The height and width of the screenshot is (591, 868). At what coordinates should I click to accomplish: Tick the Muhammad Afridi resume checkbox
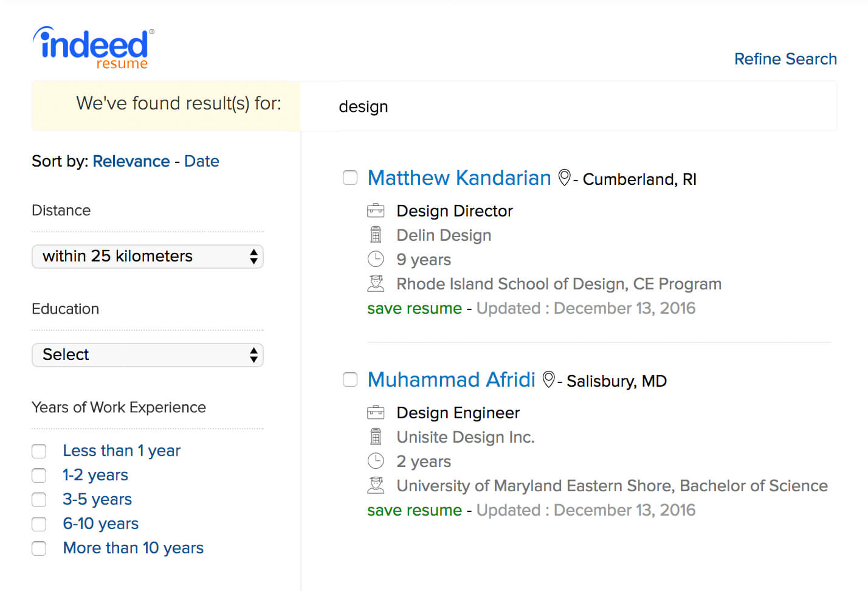tap(350, 379)
